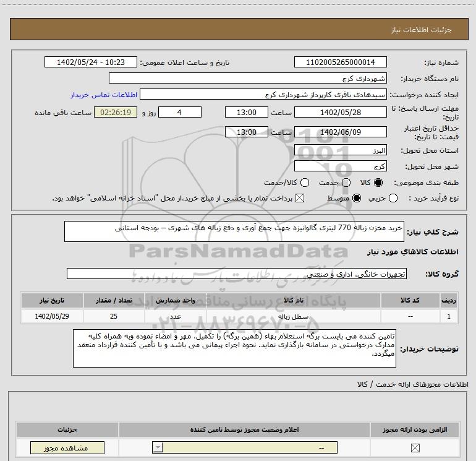Click the کد کالا column header
This screenshot has width=476, height=461.
pyautogui.click(x=410, y=300)
